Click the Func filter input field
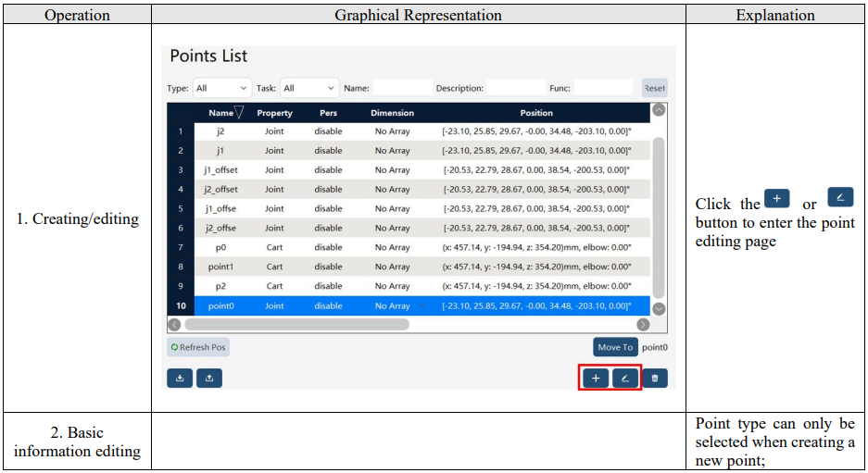 point(603,88)
